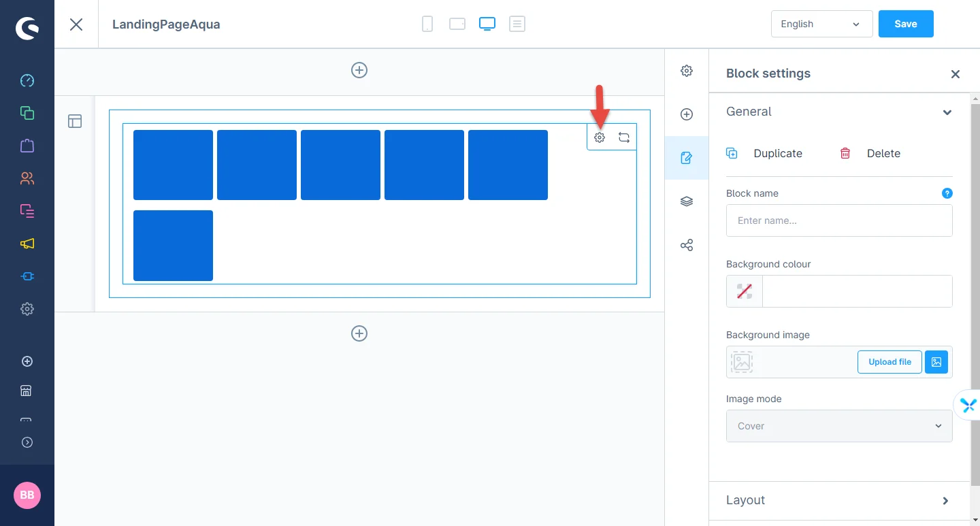Click the Block name help icon
The image size is (980, 526).
click(x=947, y=193)
